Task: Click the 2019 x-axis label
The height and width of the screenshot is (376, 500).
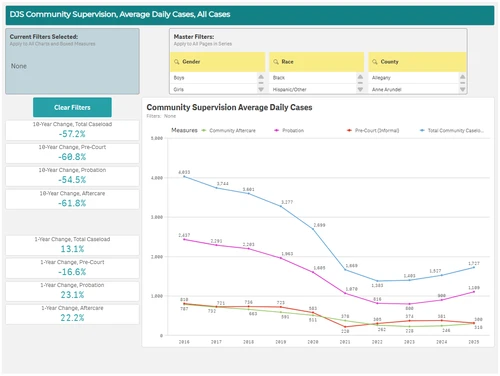Action: (x=281, y=342)
